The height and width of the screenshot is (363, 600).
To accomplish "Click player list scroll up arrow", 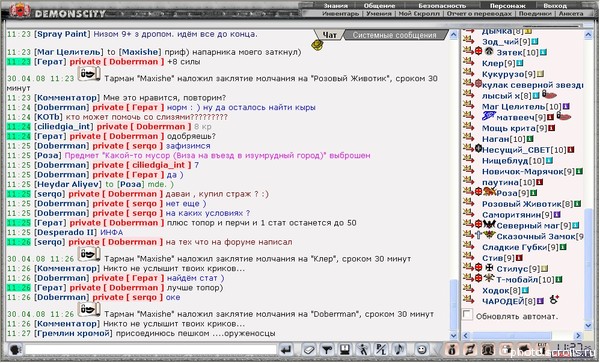I will (x=589, y=34).
